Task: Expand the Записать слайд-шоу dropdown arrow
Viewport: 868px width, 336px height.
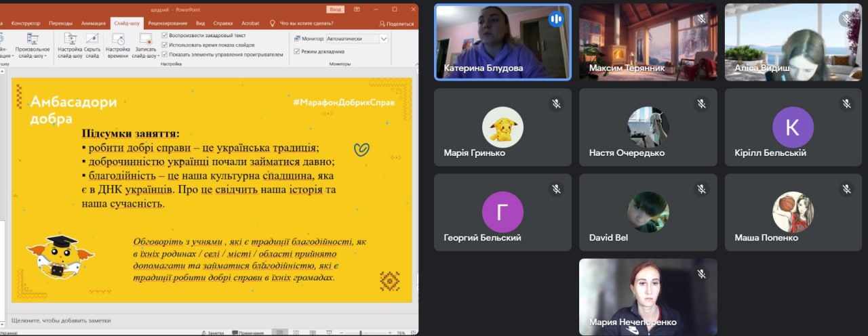Action: (158, 56)
